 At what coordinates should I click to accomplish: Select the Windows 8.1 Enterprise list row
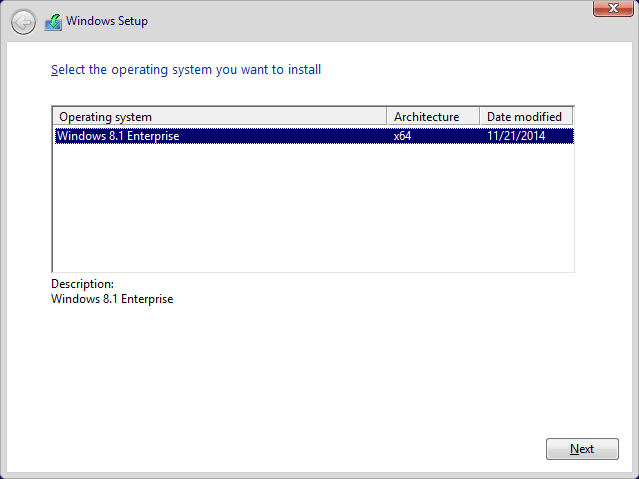pyautogui.click(x=314, y=136)
